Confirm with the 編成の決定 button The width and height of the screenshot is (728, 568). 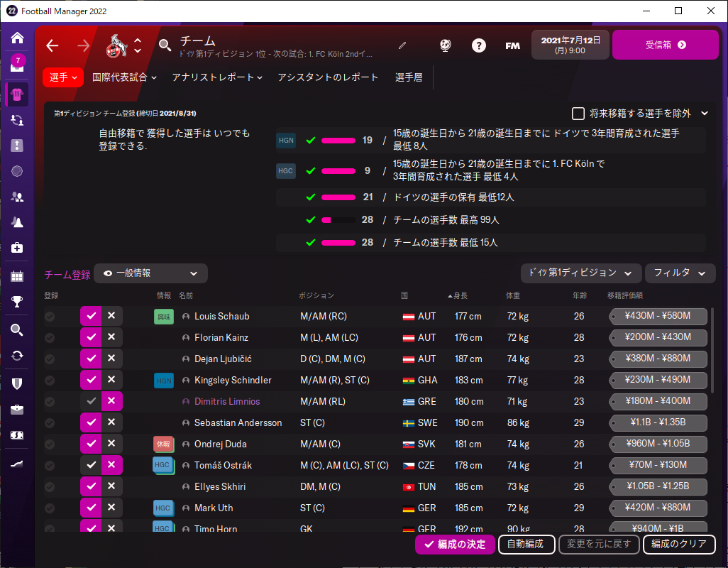tap(455, 545)
